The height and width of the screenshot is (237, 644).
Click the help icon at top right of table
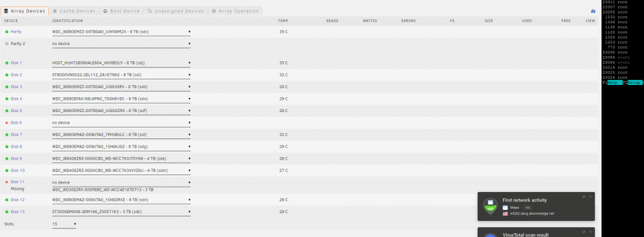click(x=593, y=12)
